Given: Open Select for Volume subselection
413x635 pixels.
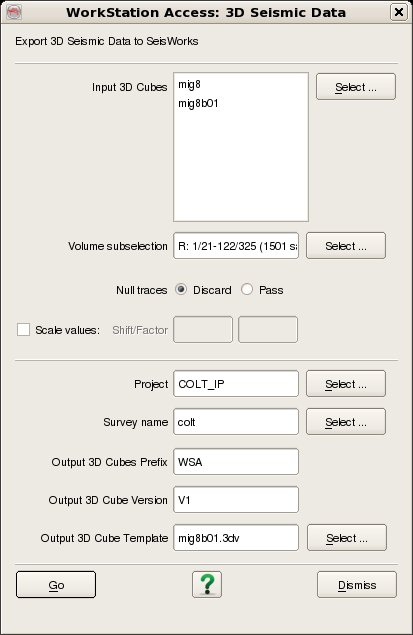Looking at the screenshot, I should [346, 245].
